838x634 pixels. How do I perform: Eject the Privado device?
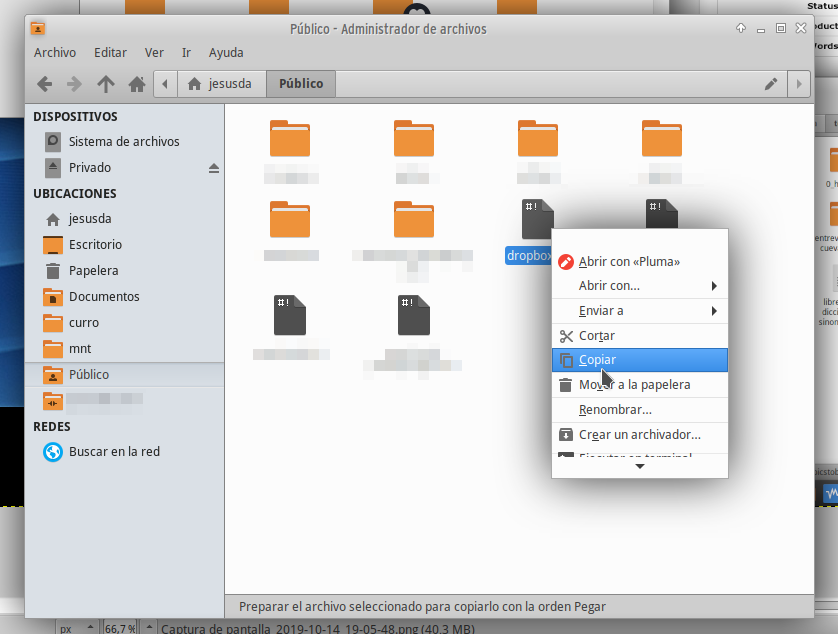213,168
